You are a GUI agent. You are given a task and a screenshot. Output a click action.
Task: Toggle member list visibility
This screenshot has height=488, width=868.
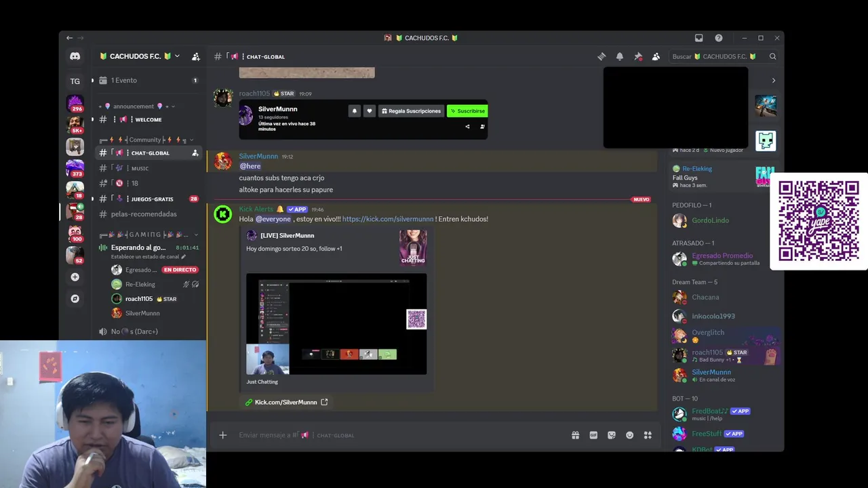click(656, 56)
